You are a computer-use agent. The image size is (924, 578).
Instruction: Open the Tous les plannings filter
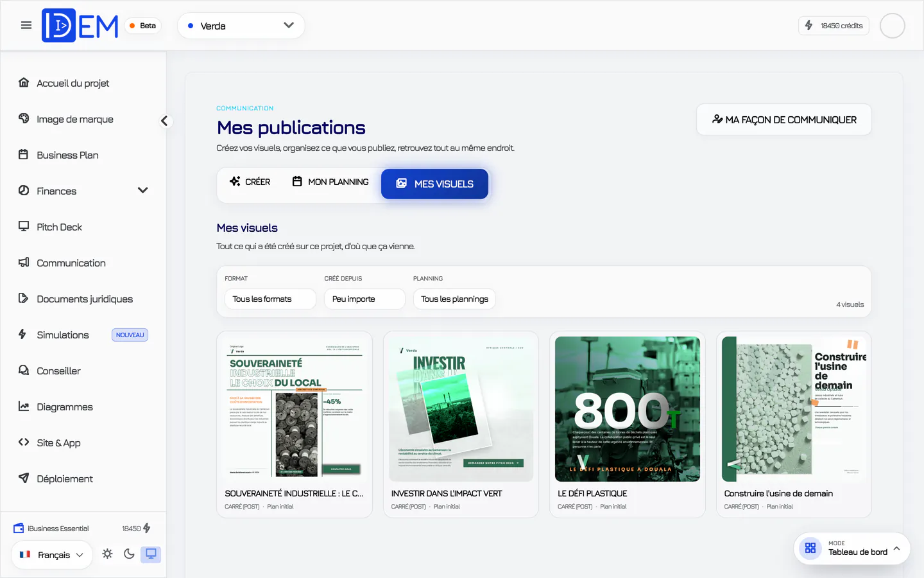[454, 299]
